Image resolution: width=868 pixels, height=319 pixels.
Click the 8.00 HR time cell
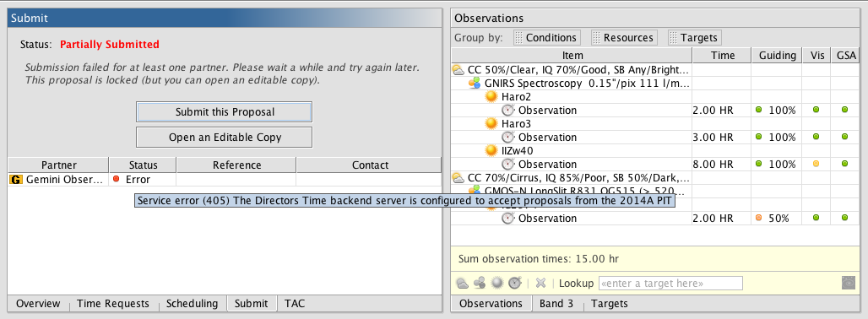722,165
